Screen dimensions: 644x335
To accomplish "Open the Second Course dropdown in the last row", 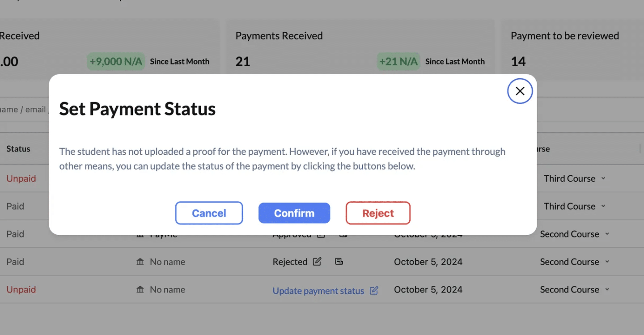I will click(x=575, y=289).
